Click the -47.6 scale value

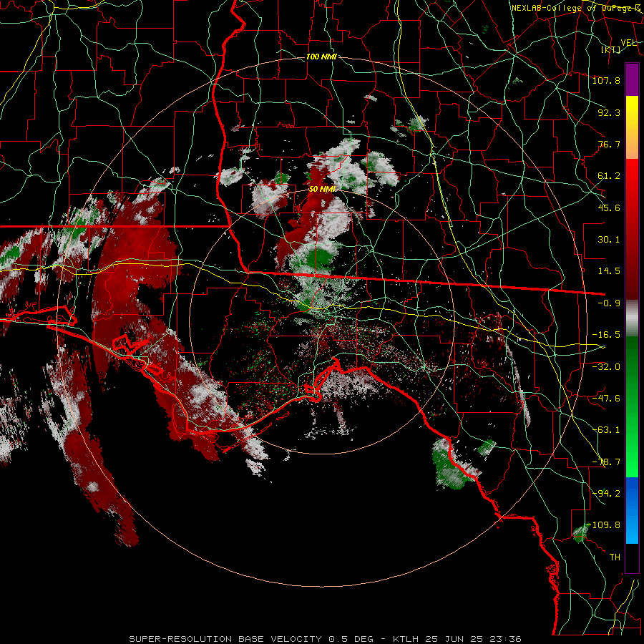(x=606, y=399)
